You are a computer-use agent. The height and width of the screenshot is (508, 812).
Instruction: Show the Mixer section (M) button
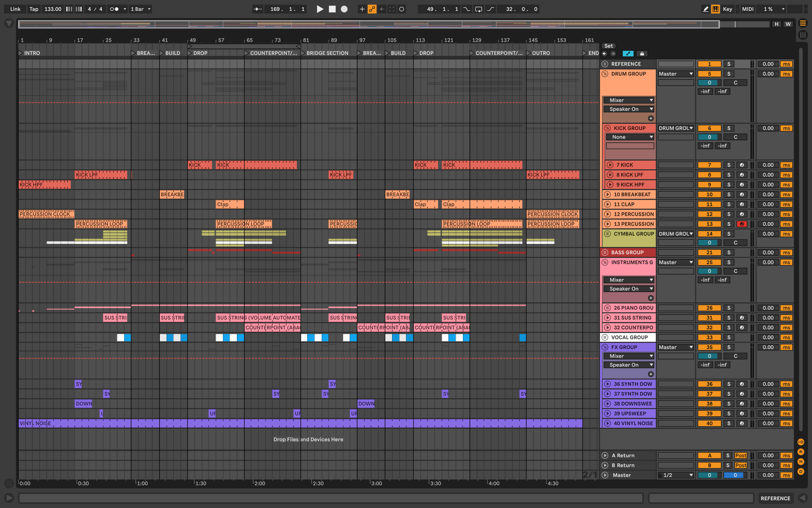(x=801, y=461)
